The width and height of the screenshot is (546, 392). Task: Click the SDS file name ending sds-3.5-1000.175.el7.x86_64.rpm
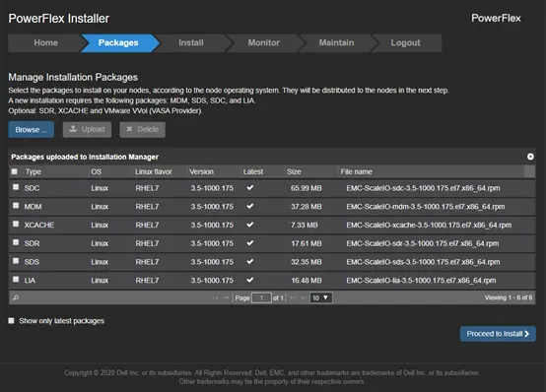[x=423, y=262]
